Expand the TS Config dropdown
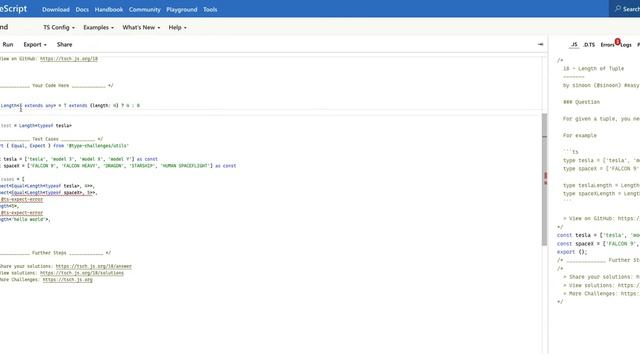This screenshot has width=640, height=360. pos(59,27)
